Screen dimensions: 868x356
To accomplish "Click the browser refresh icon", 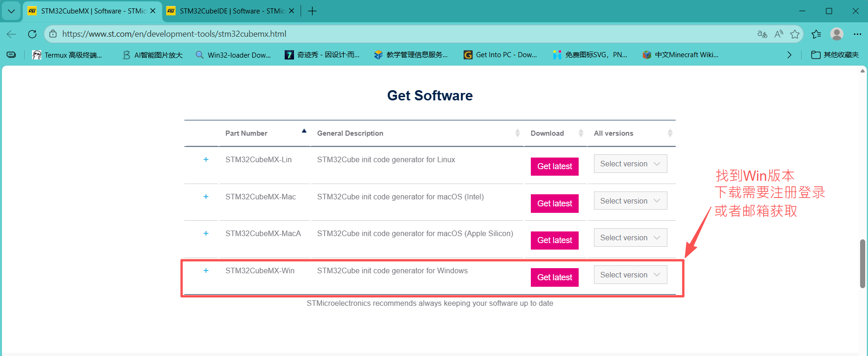I will pos(32,34).
